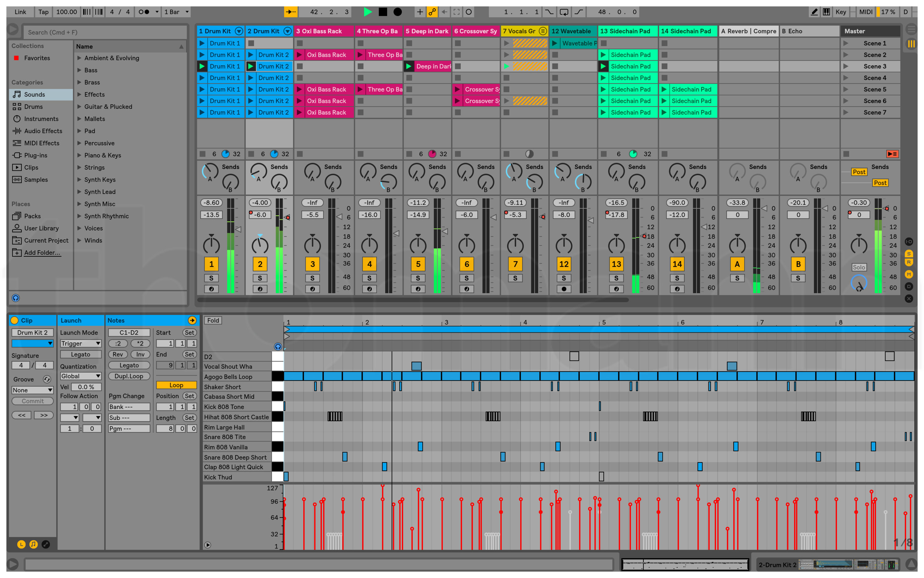Click the Link button

pos(20,12)
